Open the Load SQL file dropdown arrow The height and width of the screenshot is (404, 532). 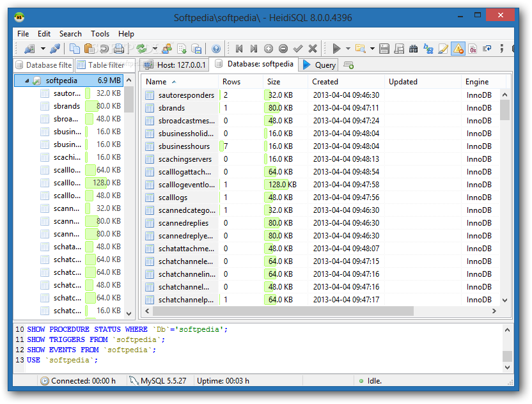372,49
